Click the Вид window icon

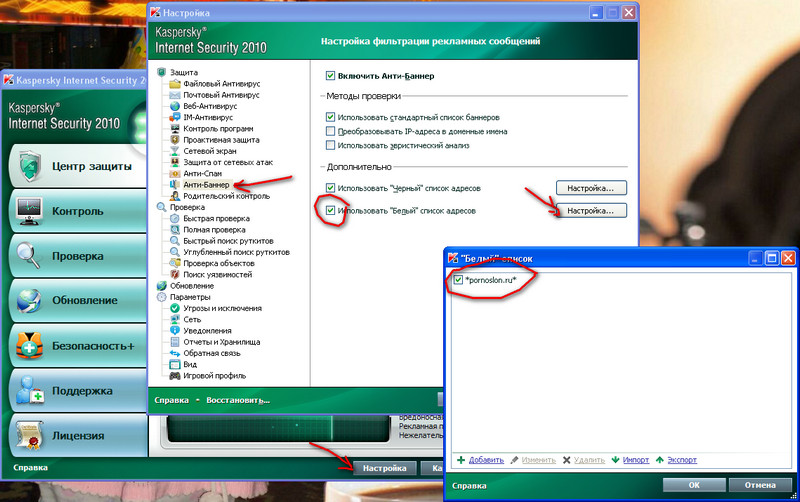coord(175,364)
